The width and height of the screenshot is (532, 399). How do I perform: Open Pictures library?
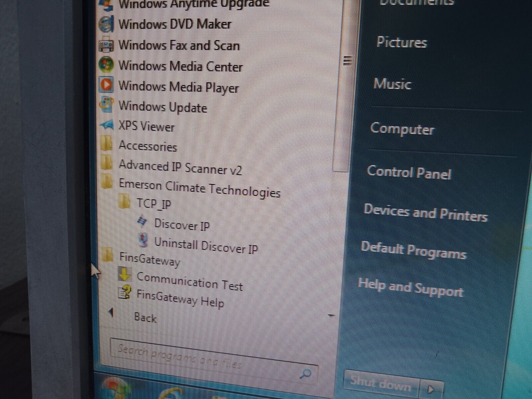(x=401, y=42)
